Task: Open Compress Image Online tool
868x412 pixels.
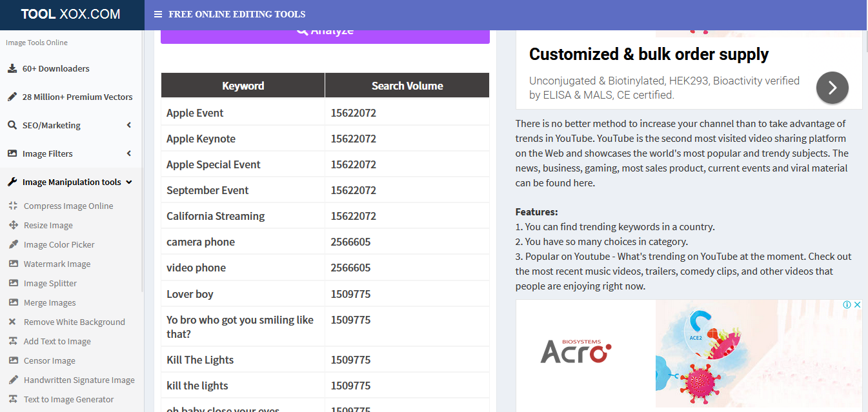Action: pos(68,206)
